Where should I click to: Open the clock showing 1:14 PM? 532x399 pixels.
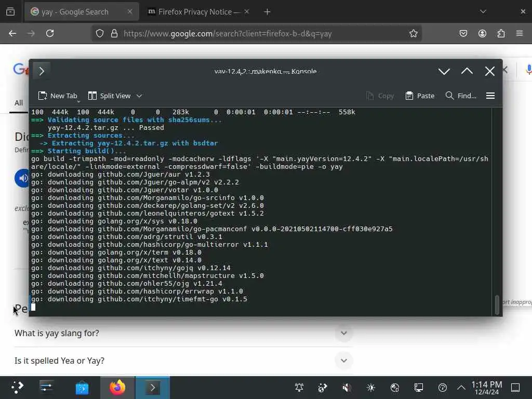[x=487, y=388]
